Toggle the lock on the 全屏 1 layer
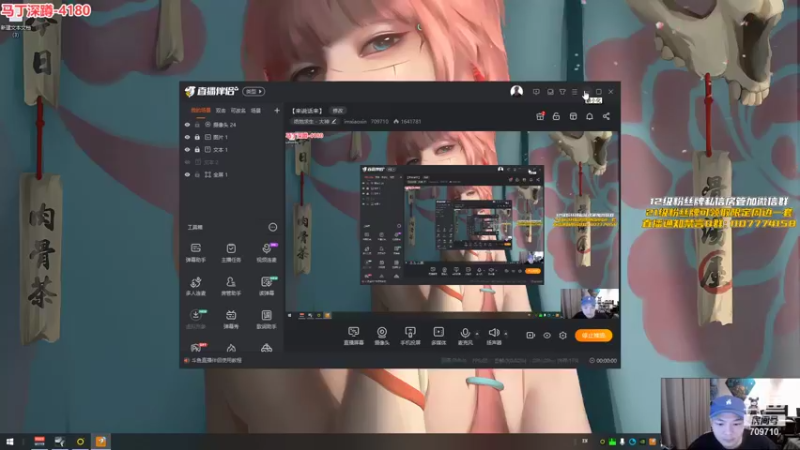Image resolution: width=800 pixels, height=450 pixels. click(197, 174)
